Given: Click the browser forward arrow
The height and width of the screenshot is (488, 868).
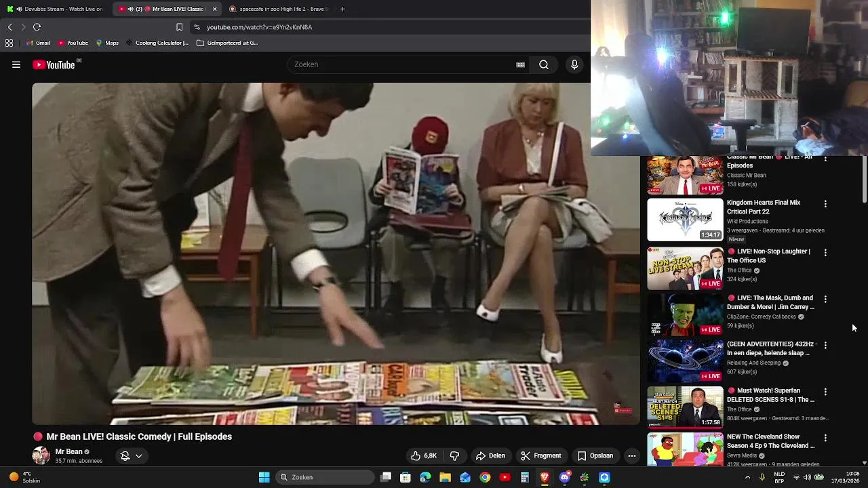Looking at the screenshot, I should click(23, 27).
